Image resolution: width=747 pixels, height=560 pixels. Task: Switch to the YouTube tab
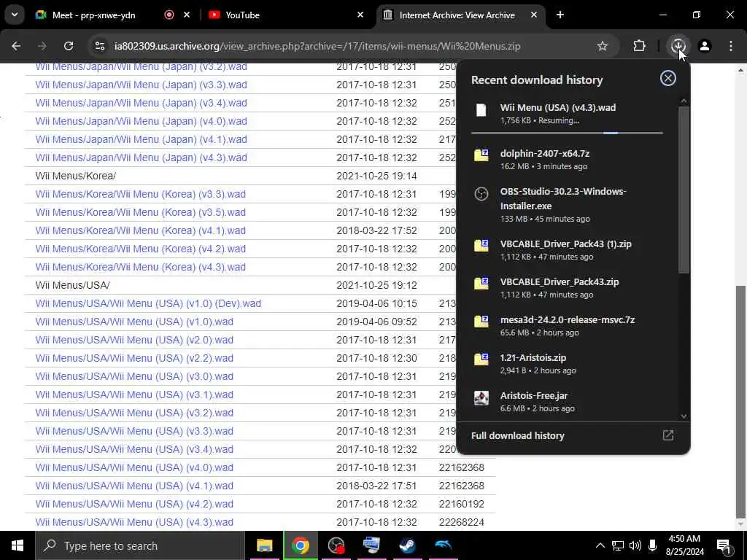click(242, 15)
